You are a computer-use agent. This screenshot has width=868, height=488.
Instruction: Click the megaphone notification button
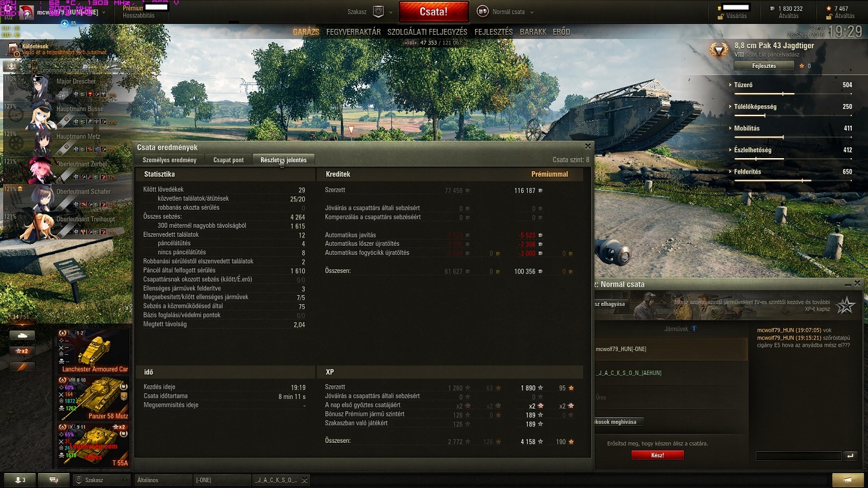pos(847,480)
